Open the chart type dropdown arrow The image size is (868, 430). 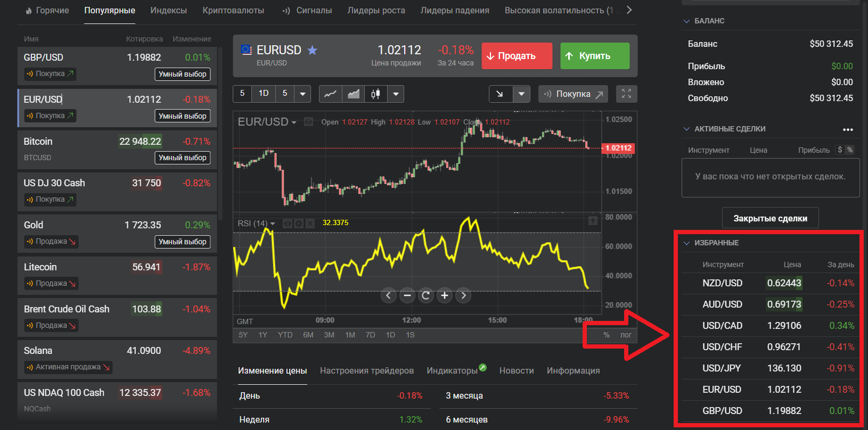coord(396,94)
